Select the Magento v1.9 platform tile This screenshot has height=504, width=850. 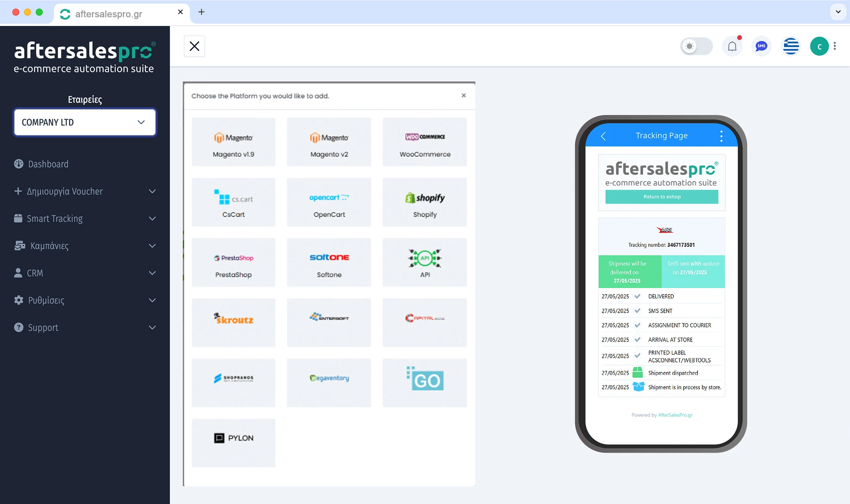coord(233,142)
